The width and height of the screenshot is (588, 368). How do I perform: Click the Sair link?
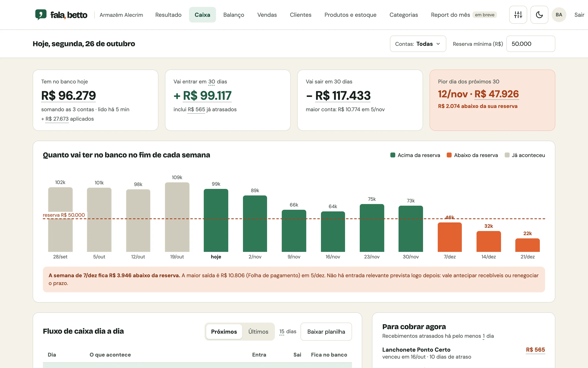tap(579, 15)
